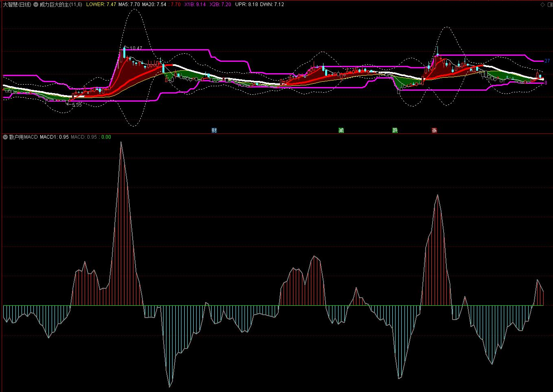This screenshot has width=553, height=392.
Task: Click the green 减 marker icon
Action: click(341, 131)
